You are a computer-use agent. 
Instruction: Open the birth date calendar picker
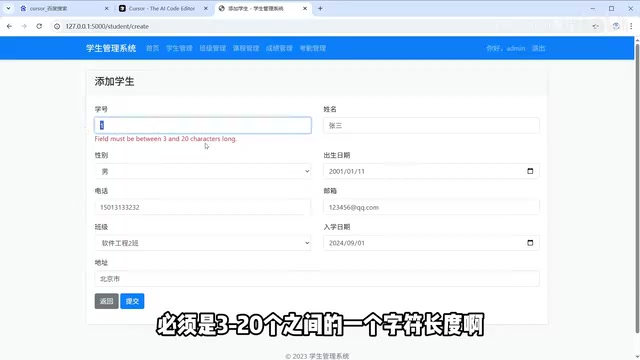tap(530, 171)
